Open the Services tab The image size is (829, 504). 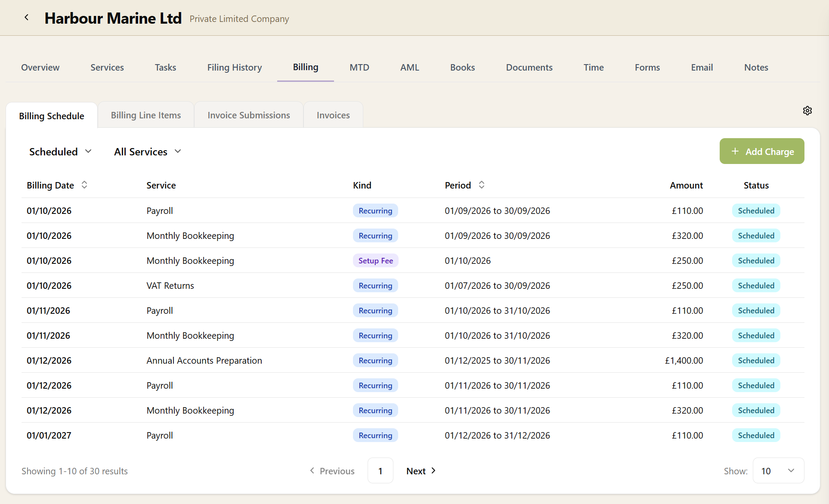tap(107, 68)
